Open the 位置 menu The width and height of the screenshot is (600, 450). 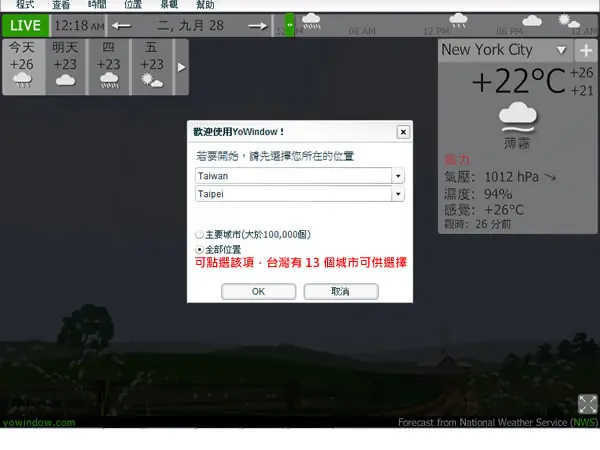[x=133, y=5]
